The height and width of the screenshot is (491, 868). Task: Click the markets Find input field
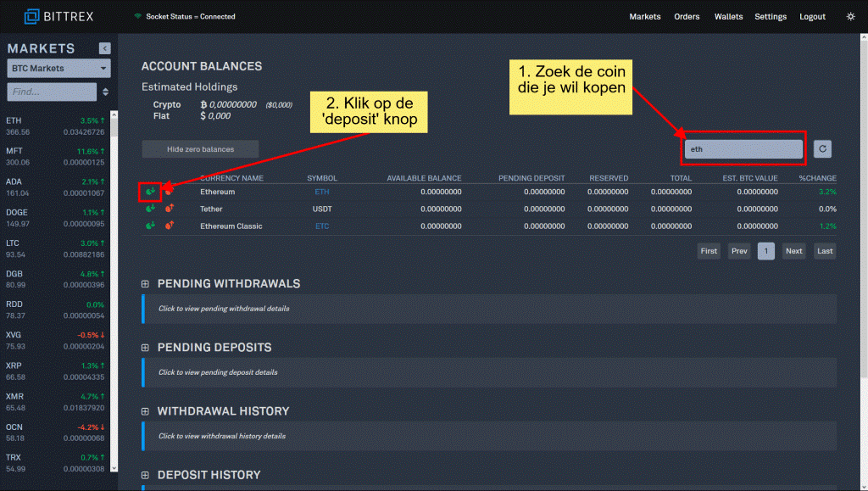pos(52,92)
